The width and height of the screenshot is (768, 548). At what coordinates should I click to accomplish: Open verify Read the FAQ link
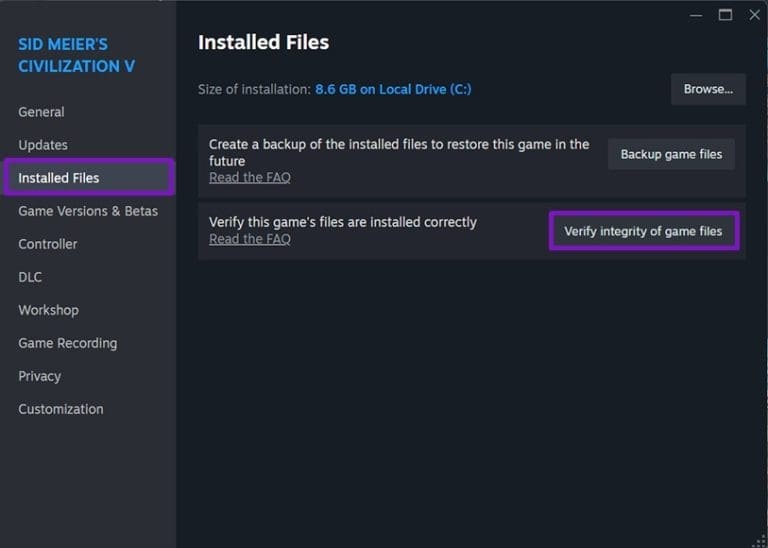tap(250, 239)
